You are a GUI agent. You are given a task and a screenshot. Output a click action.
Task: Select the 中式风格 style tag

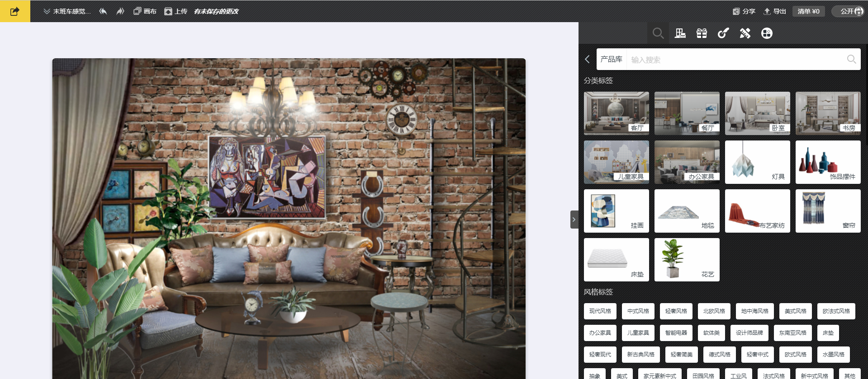coord(638,311)
